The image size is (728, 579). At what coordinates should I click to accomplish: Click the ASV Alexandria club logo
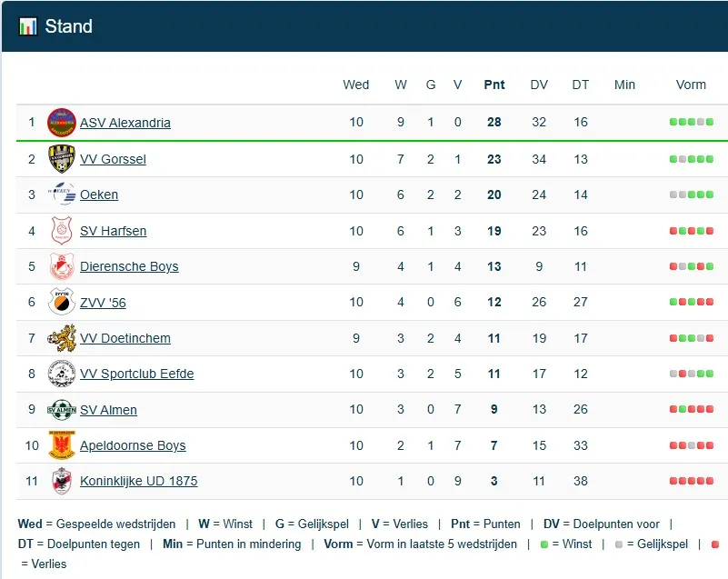pos(62,123)
